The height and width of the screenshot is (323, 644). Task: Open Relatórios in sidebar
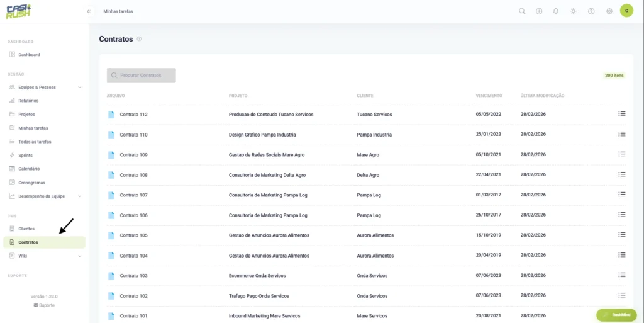pyautogui.click(x=28, y=101)
